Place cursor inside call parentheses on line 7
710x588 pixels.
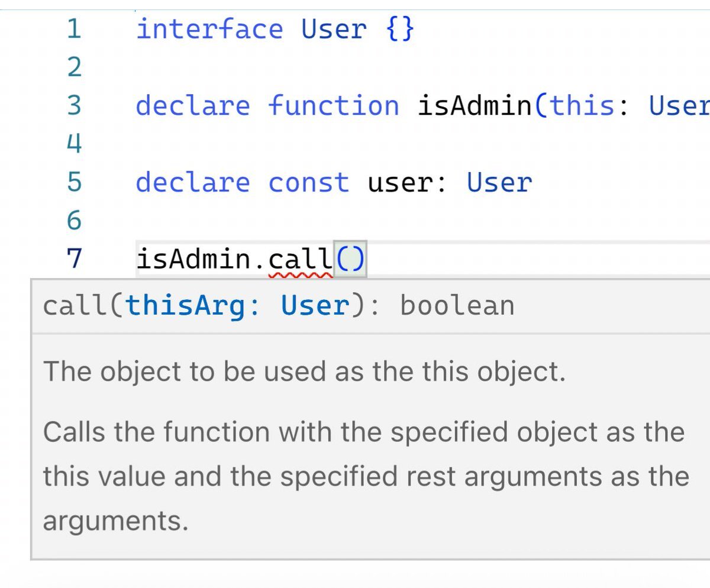coord(350,259)
